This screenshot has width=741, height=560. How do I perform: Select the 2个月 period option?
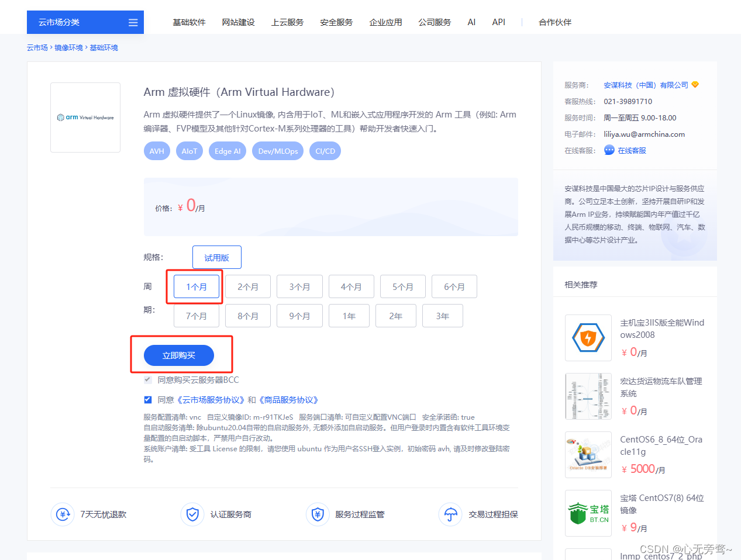point(248,286)
